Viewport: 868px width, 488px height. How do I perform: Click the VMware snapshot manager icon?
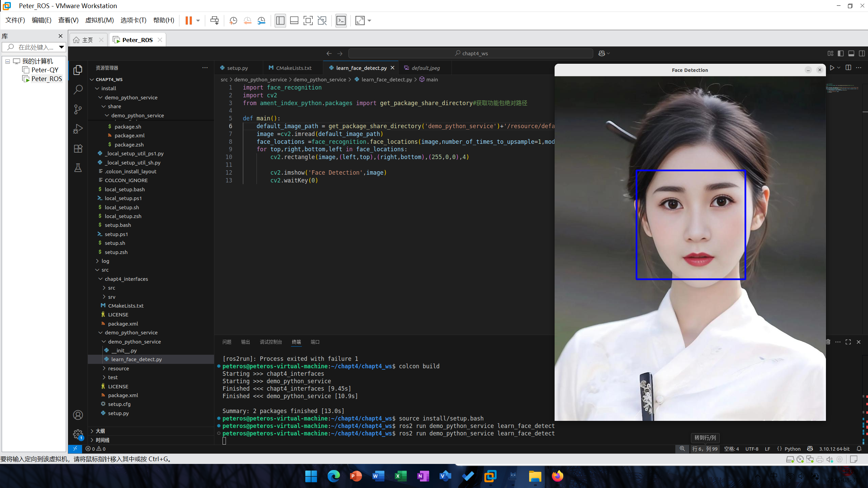tap(261, 21)
